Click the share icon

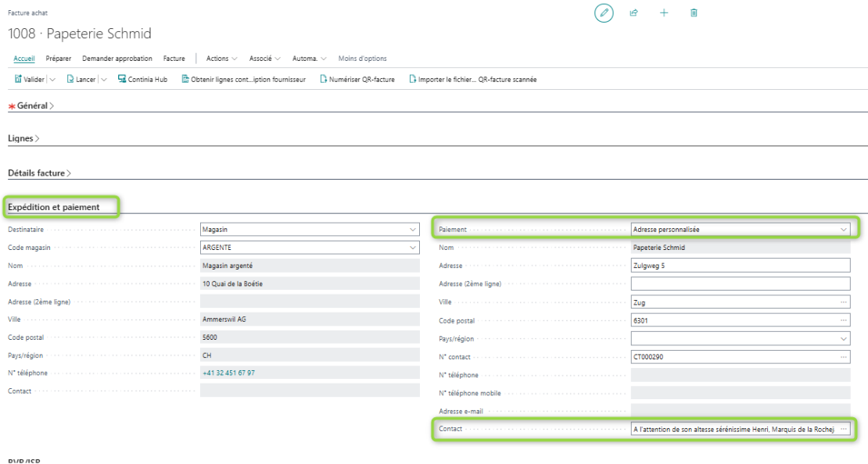634,12
